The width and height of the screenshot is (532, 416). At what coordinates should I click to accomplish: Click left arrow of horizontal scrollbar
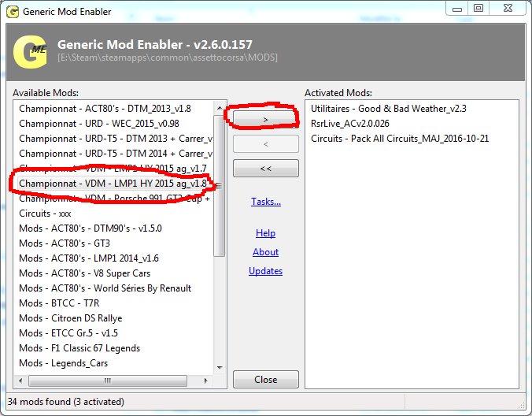(20, 381)
